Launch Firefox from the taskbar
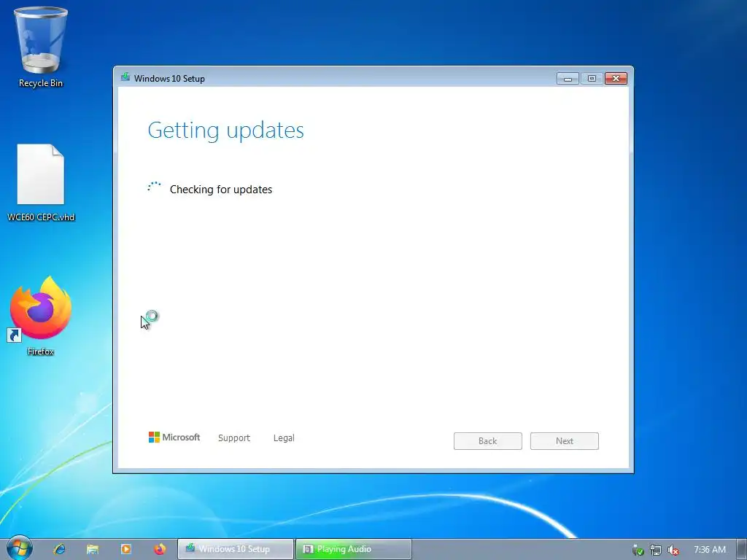The height and width of the screenshot is (560, 747). click(x=160, y=549)
